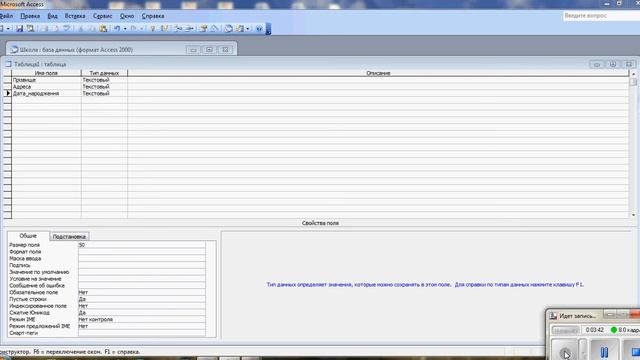The image size is (640, 360).
Task: Click scroll-down arrow of table design grid
Action: tap(633, 215)
